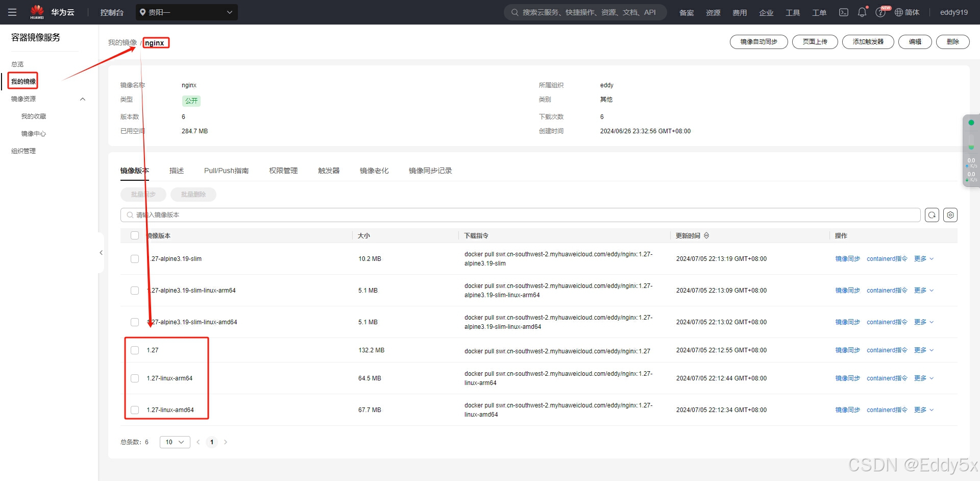This screenshot has width=980, height=481.
Task: Click the 编辑 button
Action: pos(915,42)
